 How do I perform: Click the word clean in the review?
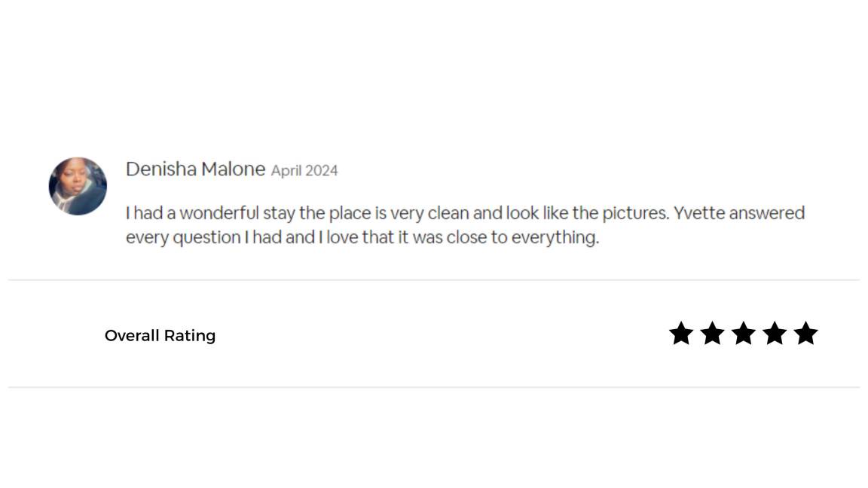[448, 213]
